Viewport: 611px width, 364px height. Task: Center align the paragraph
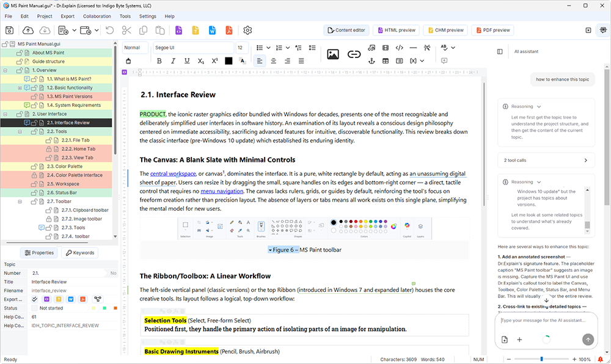(x=273, y=60)
